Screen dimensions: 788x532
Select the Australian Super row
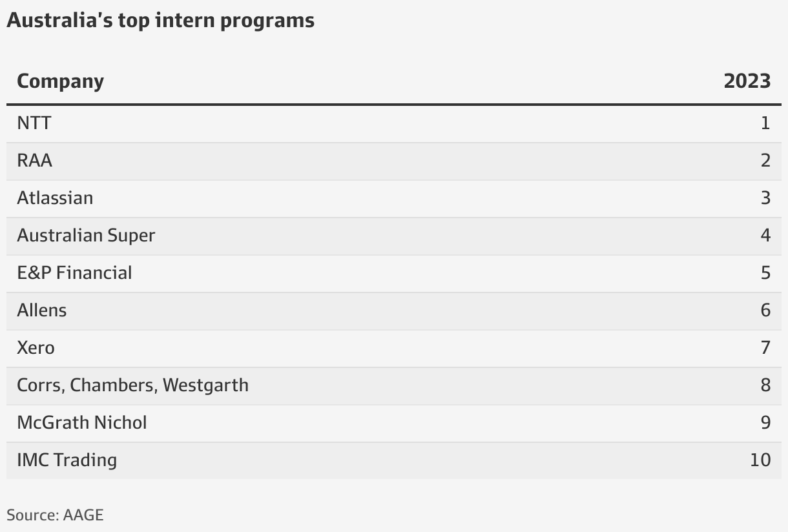394,236
